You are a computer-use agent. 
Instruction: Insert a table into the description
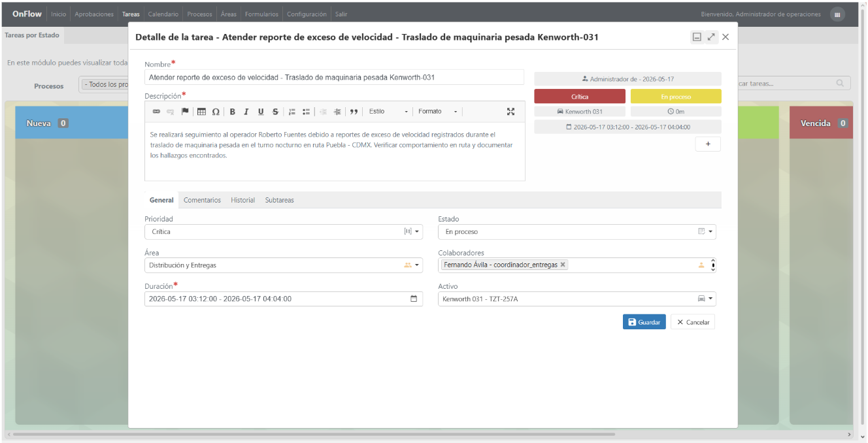point(201,112)
